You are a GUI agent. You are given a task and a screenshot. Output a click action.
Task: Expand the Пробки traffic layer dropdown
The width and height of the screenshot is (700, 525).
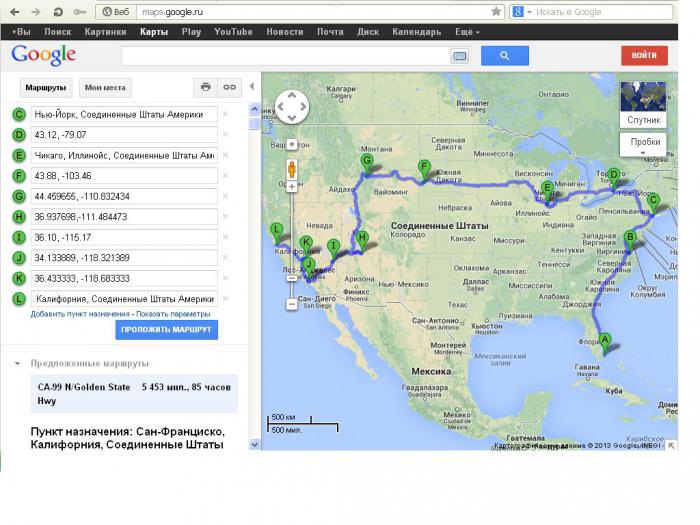pos(645,152)
